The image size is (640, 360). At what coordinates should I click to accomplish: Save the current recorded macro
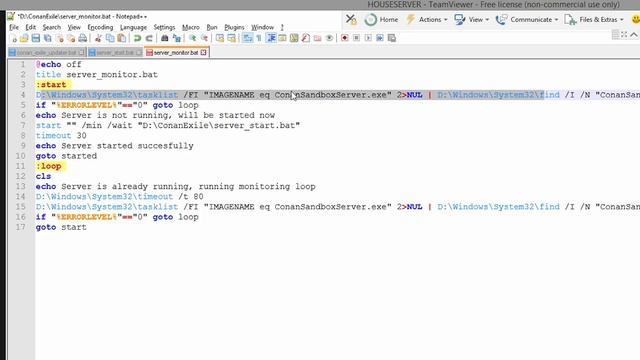pyautogui.click(x=392, y=38)
